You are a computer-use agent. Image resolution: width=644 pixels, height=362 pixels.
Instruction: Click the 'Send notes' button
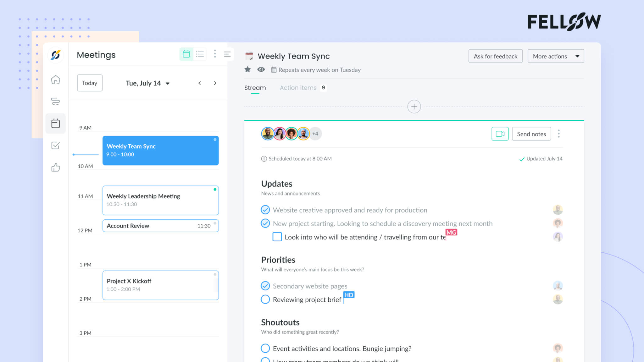point(532,134)
